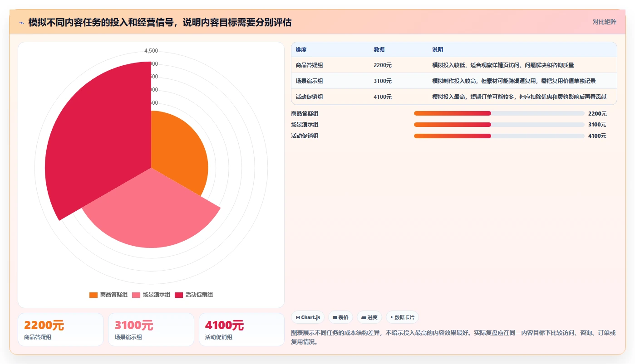Toggle the 场景演示组 legend swatch
Screen dimensions: 635x364
[136, 295]
